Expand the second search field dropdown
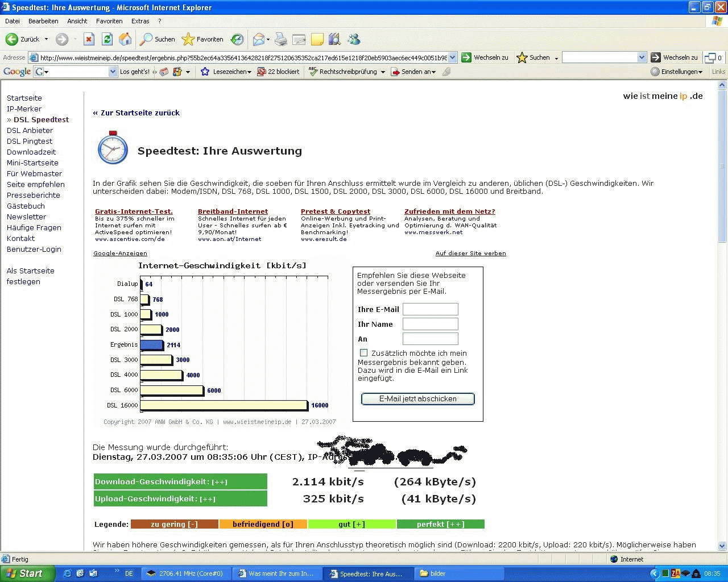Screen dimensions: 728x582 click(x=642, y=57)
